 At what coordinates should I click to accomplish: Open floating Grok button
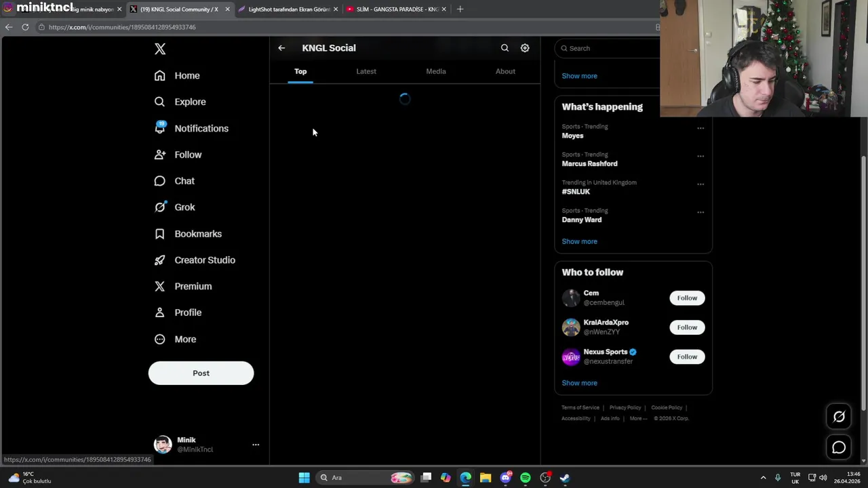[839, 417]
